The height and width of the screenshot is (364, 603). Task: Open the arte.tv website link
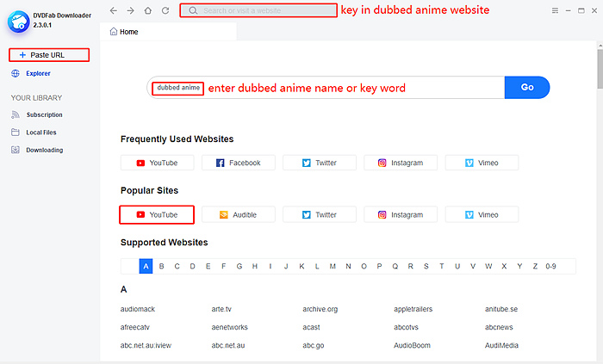pos(221,309)
